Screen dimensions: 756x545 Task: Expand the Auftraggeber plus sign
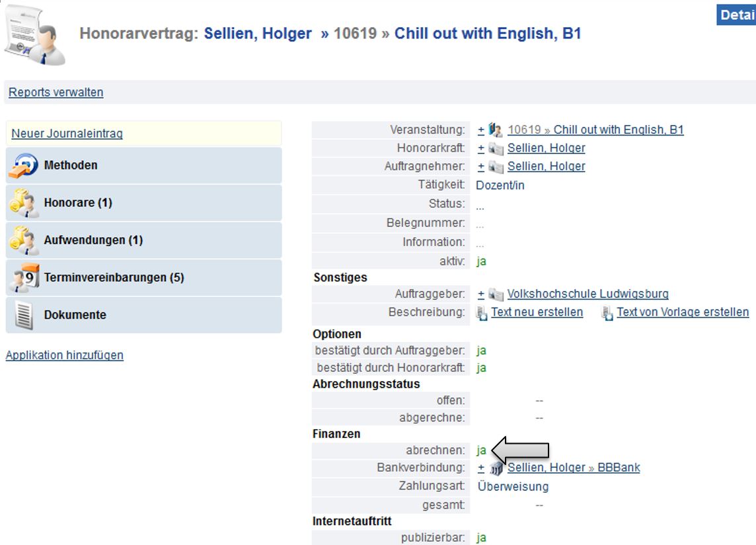[481, 294]
